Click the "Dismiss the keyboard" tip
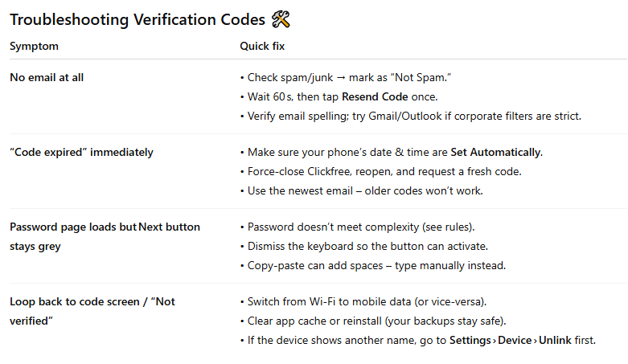 [364, 246]
